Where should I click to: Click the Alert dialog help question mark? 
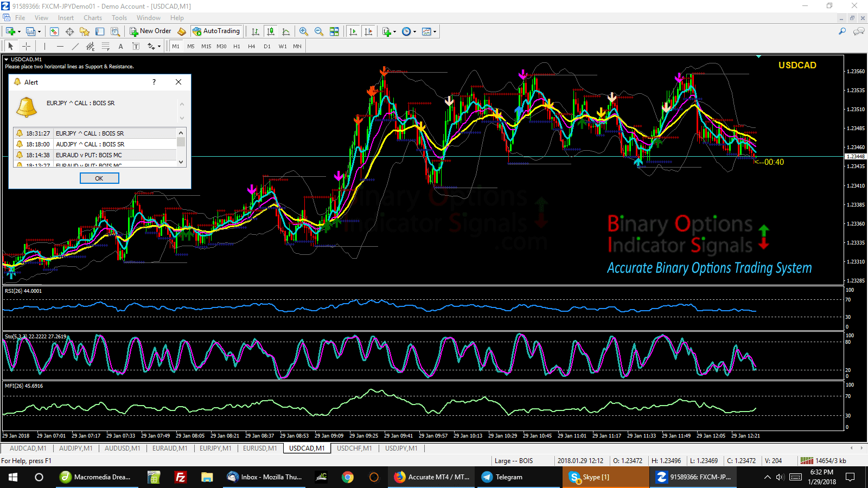pos(154,82)
